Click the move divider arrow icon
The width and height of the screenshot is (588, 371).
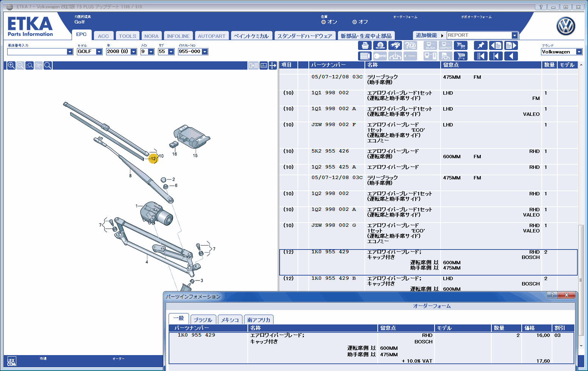[x=273, y=65]
